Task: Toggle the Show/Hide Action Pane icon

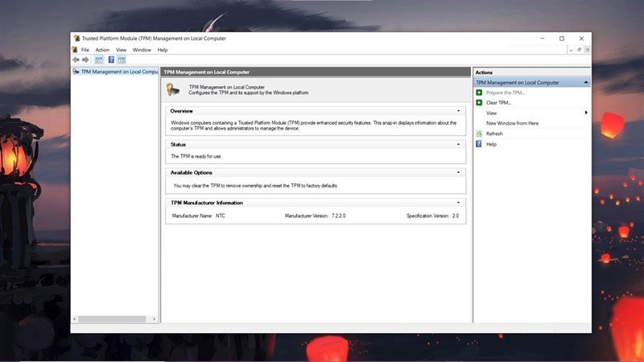Action: pyautogui.click(x=122, y=60)
